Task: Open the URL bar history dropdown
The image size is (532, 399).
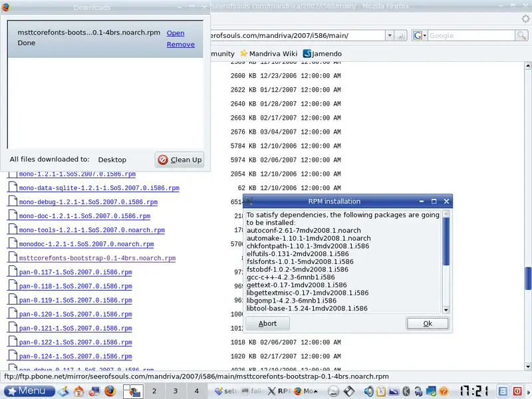Action: (390, 35)
